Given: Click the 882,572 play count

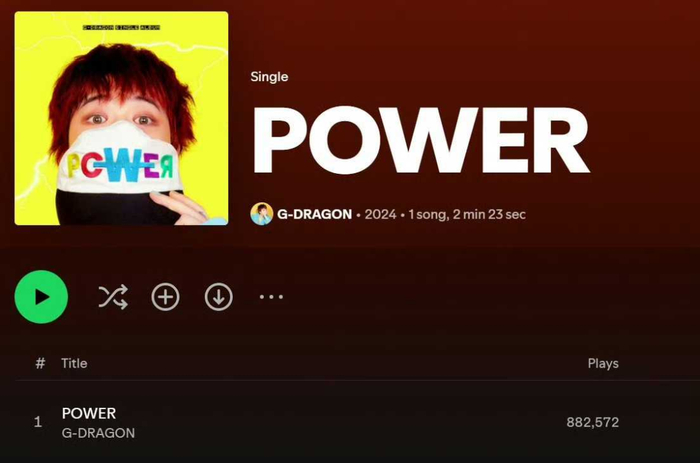Looking at the screenshot, I should coord(593,422).
